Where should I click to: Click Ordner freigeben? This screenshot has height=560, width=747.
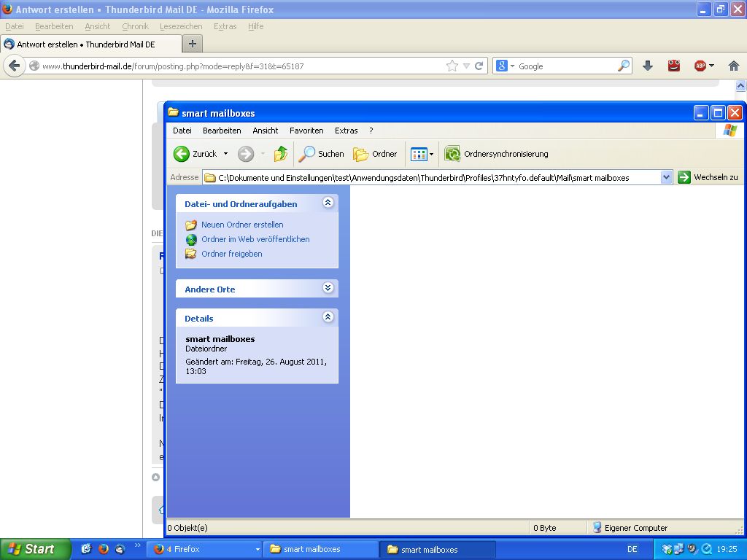231,254
